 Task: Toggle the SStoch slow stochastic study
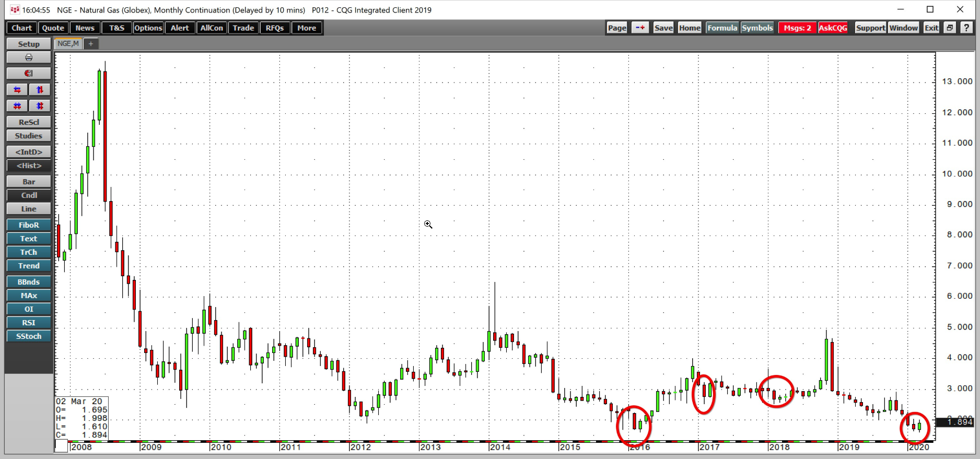point(29,336)
